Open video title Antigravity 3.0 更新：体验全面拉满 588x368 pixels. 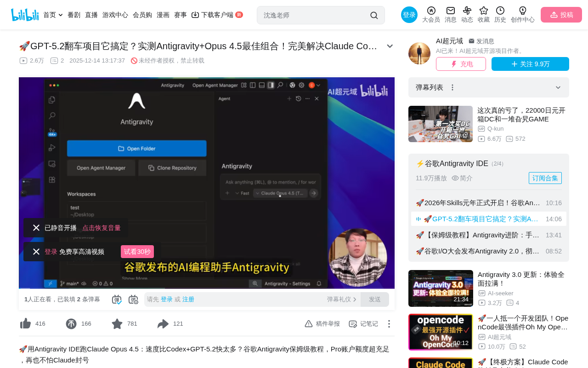pyautogui.click(x=521, y=279)
